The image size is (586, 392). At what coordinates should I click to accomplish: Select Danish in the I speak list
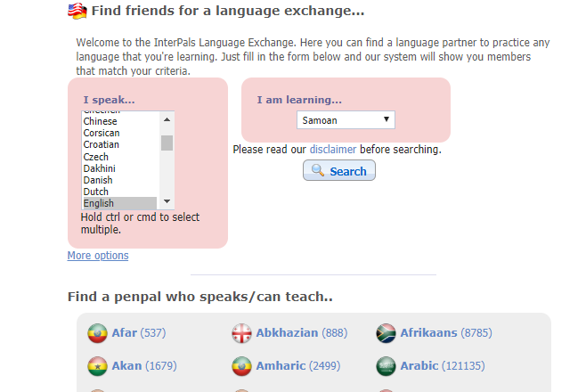click(98, 180)
